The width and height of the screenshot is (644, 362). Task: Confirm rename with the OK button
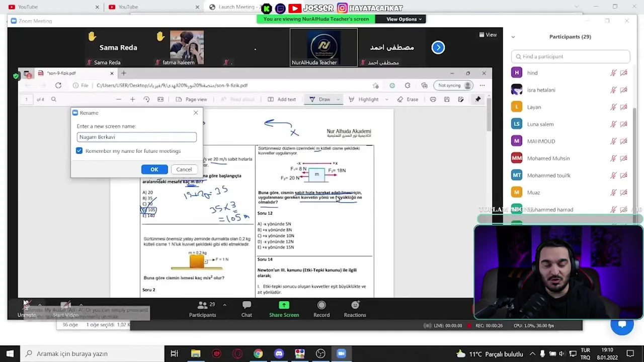154,169
